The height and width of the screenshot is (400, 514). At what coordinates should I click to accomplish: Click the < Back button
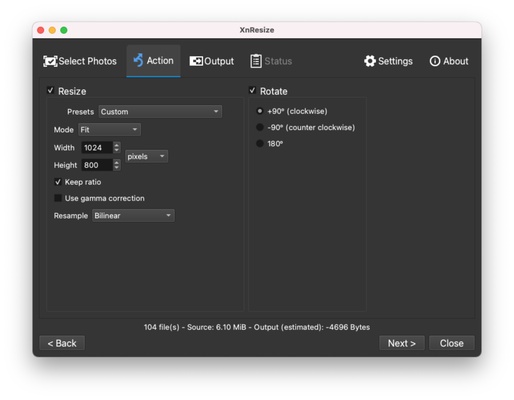point(62,343)
